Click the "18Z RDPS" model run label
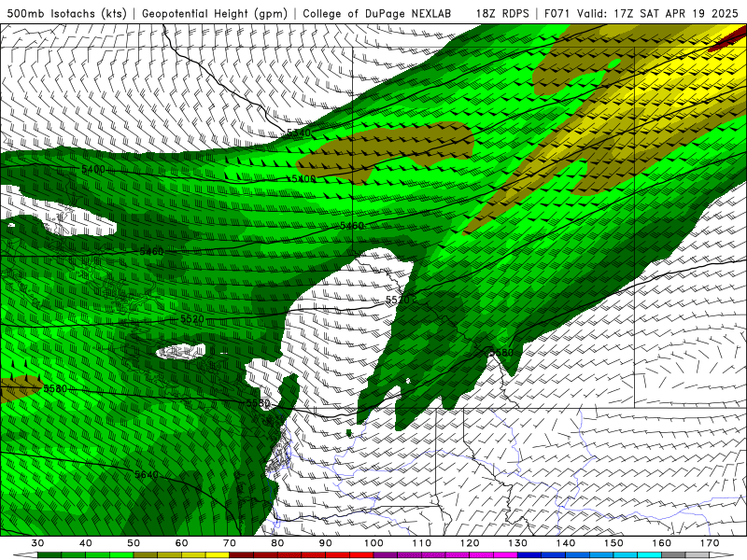Image resolution: width=747 pixels, height=560 pixels. point(502,13)
